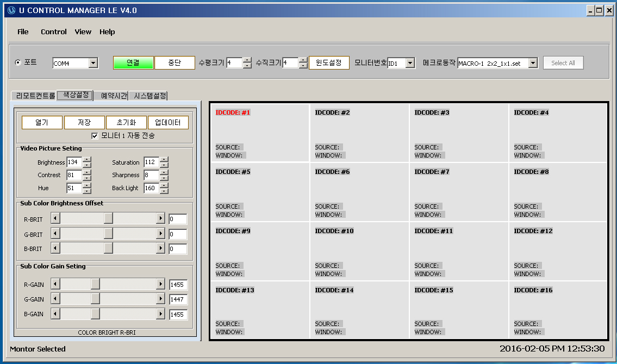Open the Help menu

pyautogui.click(x=107, y=32)
